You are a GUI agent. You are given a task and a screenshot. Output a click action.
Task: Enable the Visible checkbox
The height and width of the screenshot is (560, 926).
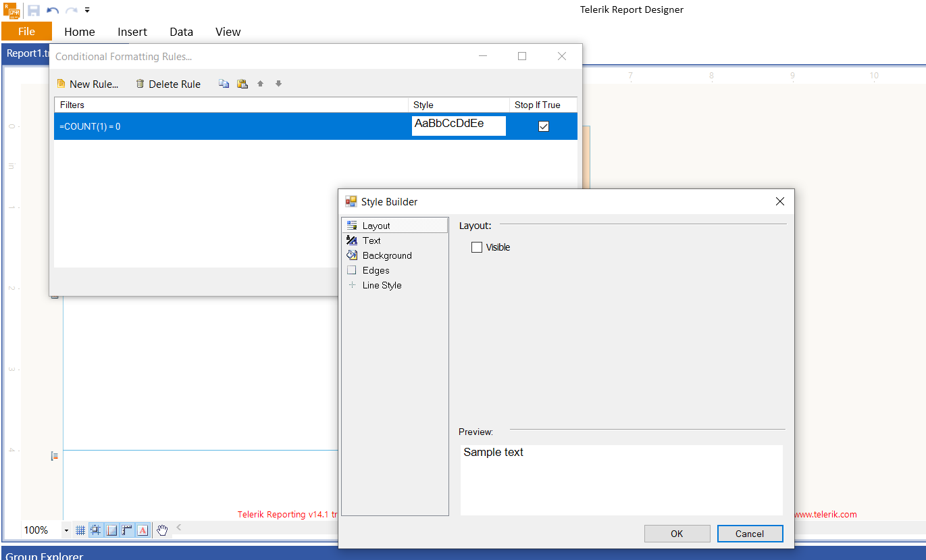click(477, 247)
